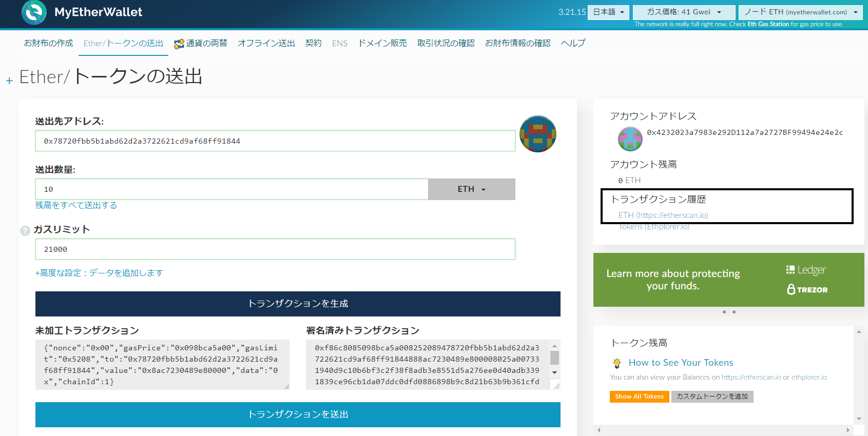
Task: Open the オフライン送出 tab
Action: [266, 43]
